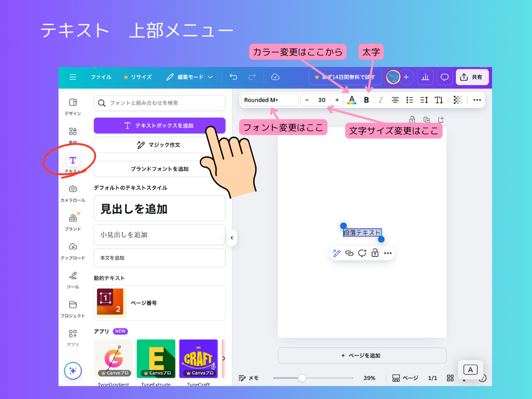Adjust the zoom slider at the bottom
The width and height of the screenshot is (532, 399).
[x=303, y=378]
